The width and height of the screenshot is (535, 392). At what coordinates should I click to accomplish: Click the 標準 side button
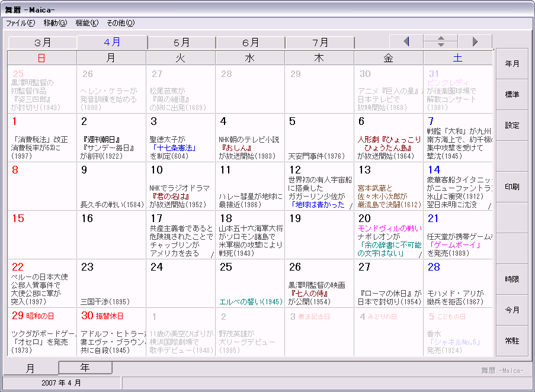(512, 94)
